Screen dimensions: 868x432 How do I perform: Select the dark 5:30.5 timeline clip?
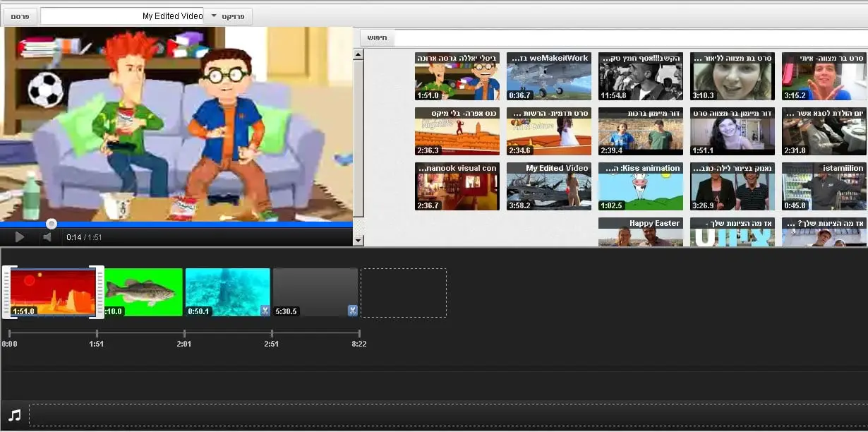(x=315, y=292)
